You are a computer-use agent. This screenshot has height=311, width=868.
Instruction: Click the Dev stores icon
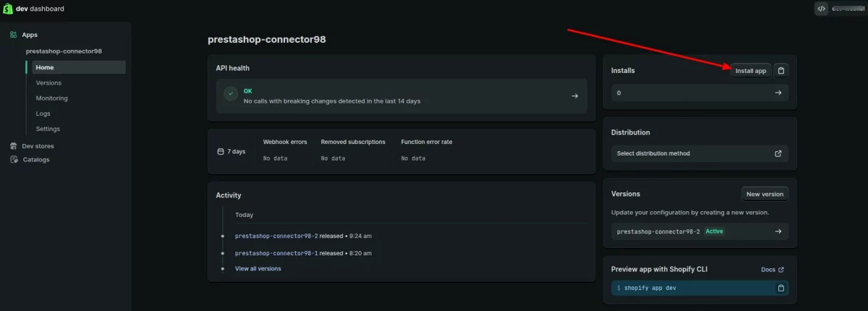[x=14, y=146]
